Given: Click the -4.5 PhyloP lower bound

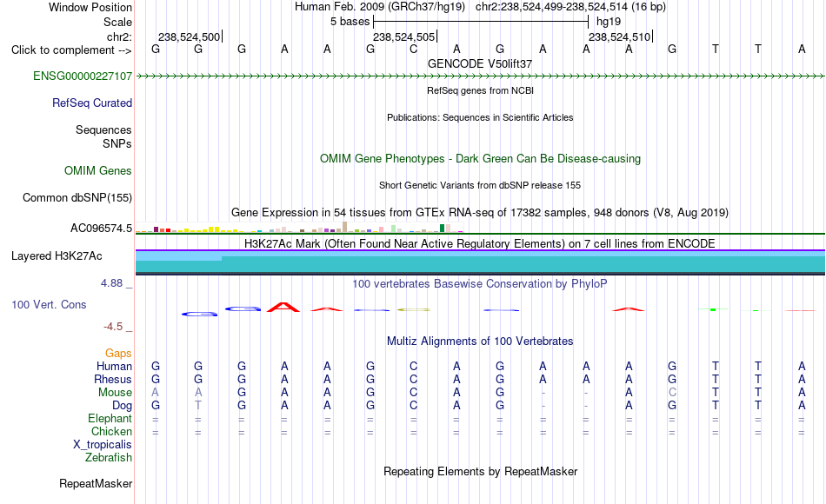Looking at the screenshot, I should [x=113, y=327].
